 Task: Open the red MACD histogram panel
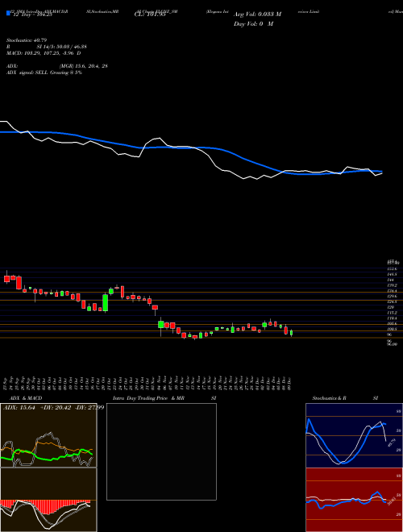48,500
